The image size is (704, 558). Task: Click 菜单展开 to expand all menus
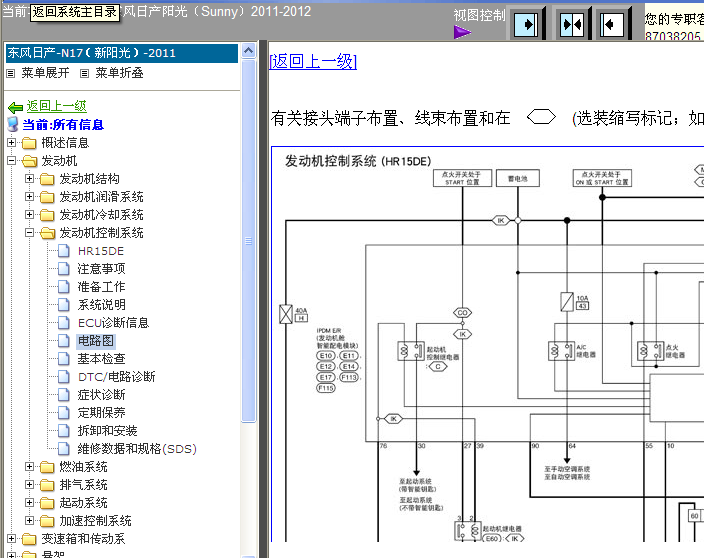point(45,73)
